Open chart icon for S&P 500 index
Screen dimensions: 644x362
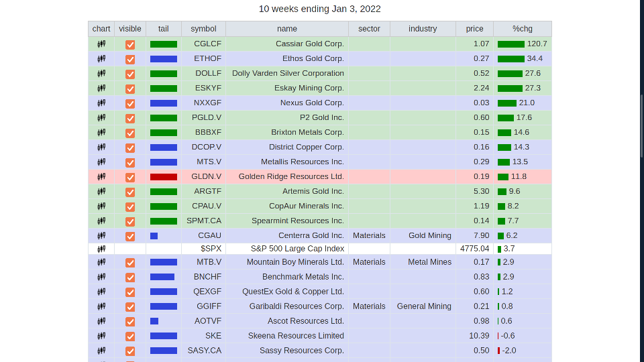101,249
